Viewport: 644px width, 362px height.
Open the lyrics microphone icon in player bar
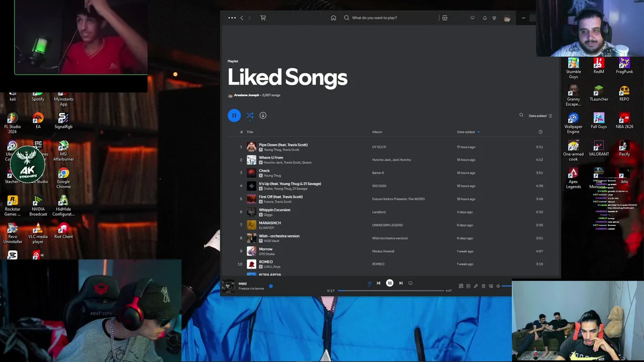click(475, 286)
